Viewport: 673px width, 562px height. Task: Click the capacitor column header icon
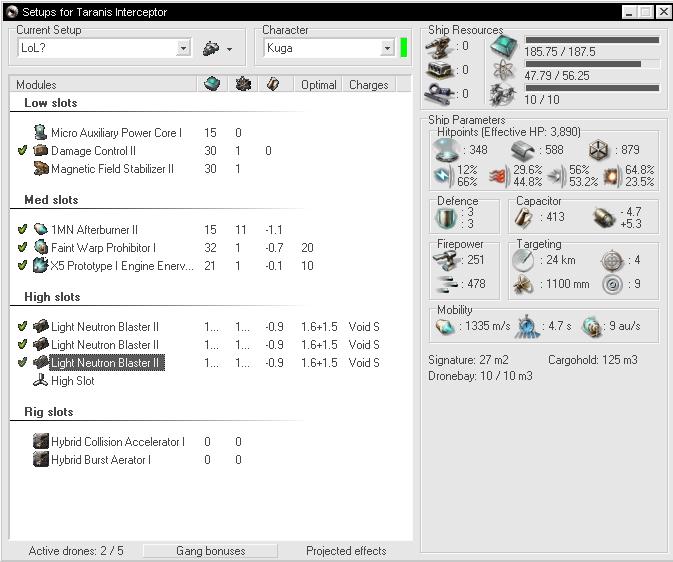point(273,84)
